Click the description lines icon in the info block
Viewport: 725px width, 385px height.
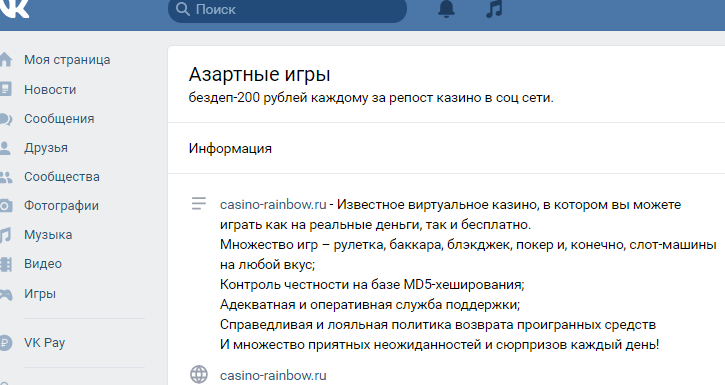(x=199, y=203)
